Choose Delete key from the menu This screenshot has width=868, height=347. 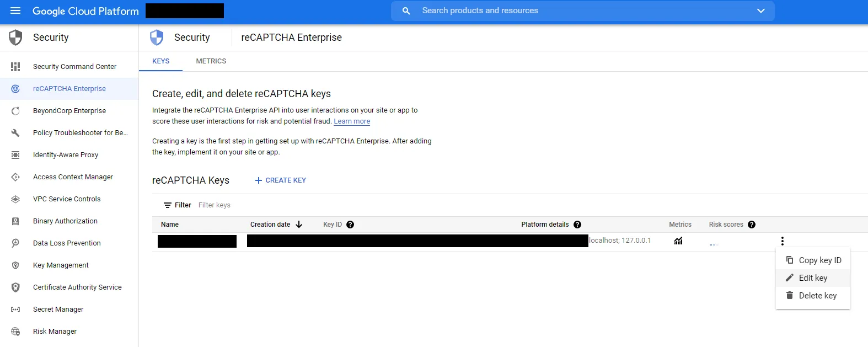(x=813, y=296)
